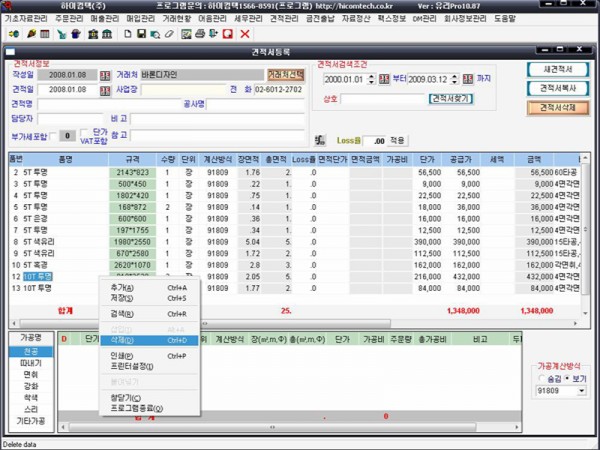Click the new blank document toolbar icon
600x450 pixels.
tap(128, 34)
